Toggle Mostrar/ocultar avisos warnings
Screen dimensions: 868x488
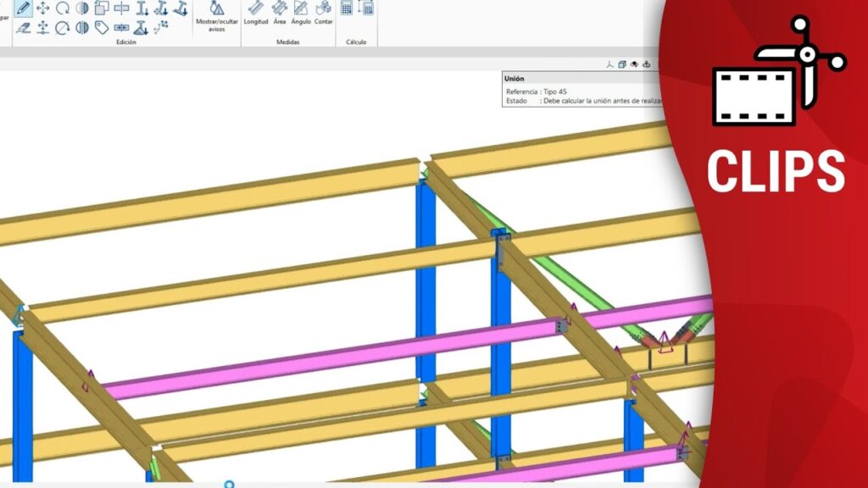pos(216,17)
